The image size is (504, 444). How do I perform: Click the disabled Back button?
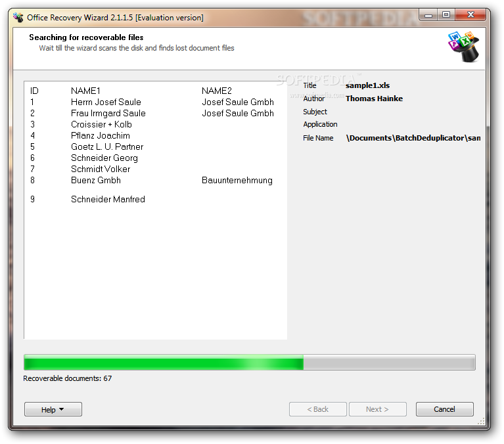coord(317,409)
